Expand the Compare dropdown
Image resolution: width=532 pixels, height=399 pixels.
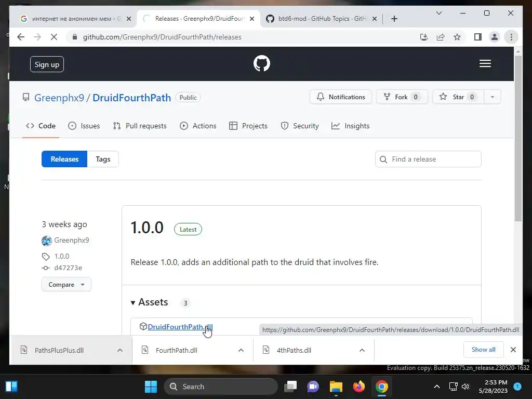(x=66, y=284)
